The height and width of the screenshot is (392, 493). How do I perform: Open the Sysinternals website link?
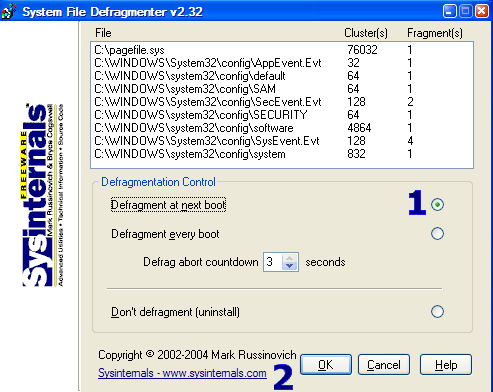[x=182, y=373]
